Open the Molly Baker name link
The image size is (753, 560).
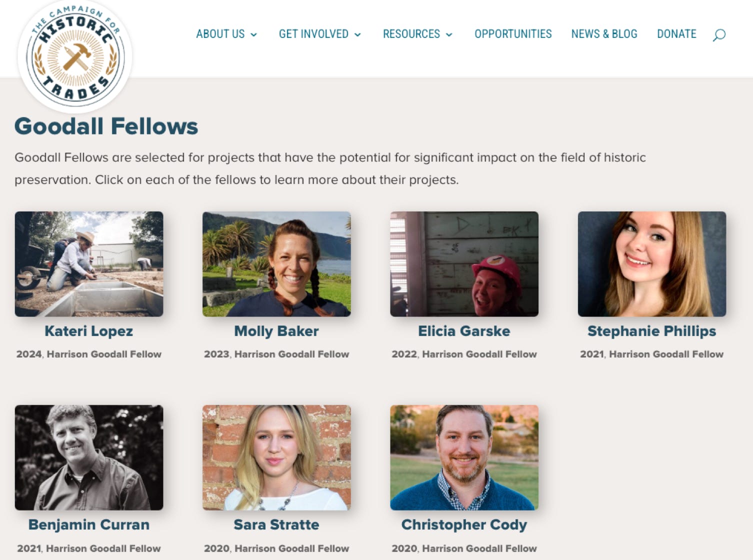(x=276, y=331)
